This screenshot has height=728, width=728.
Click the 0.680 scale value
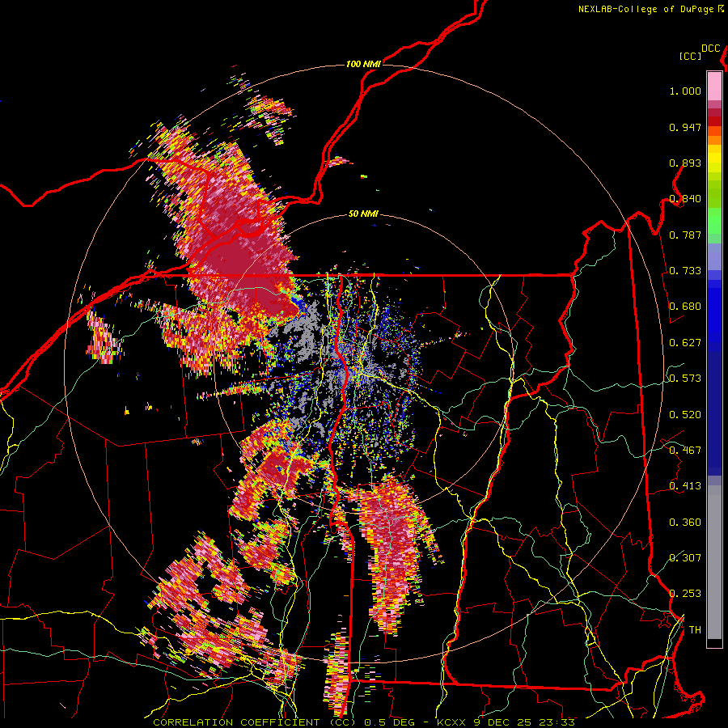pyautogui.click(x=685, y=307)
